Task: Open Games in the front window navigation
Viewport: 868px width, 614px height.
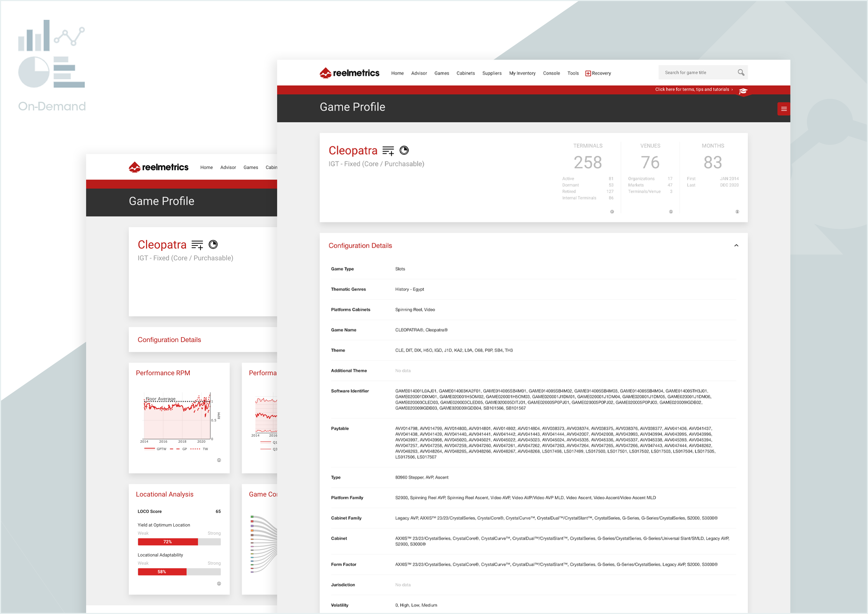Action: coord(442,73)
